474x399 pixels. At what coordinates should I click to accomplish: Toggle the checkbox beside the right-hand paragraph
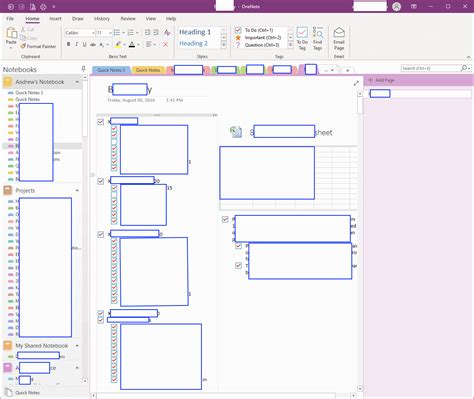(225, 219)
